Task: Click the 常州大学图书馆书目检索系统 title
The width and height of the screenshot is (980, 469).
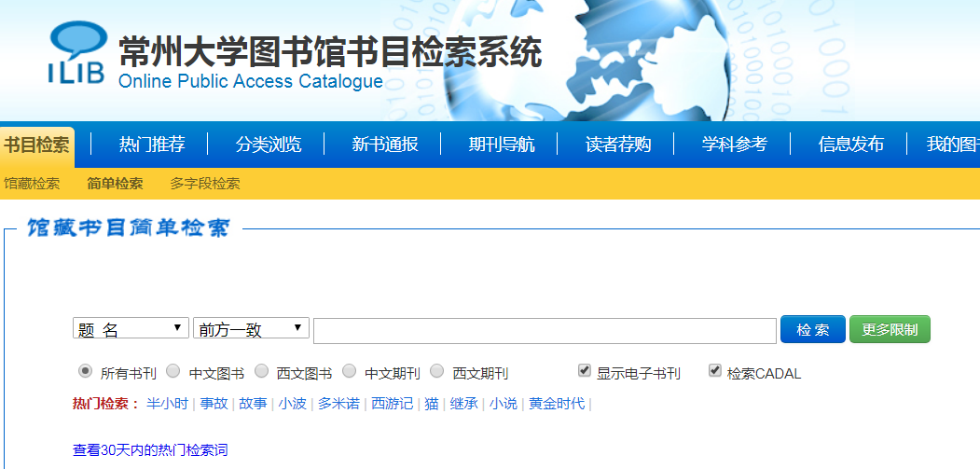Action: click(330, 52)
